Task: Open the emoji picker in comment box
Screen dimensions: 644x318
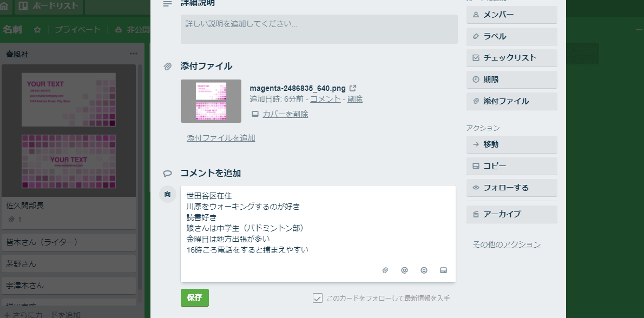Action: point(424,270)
